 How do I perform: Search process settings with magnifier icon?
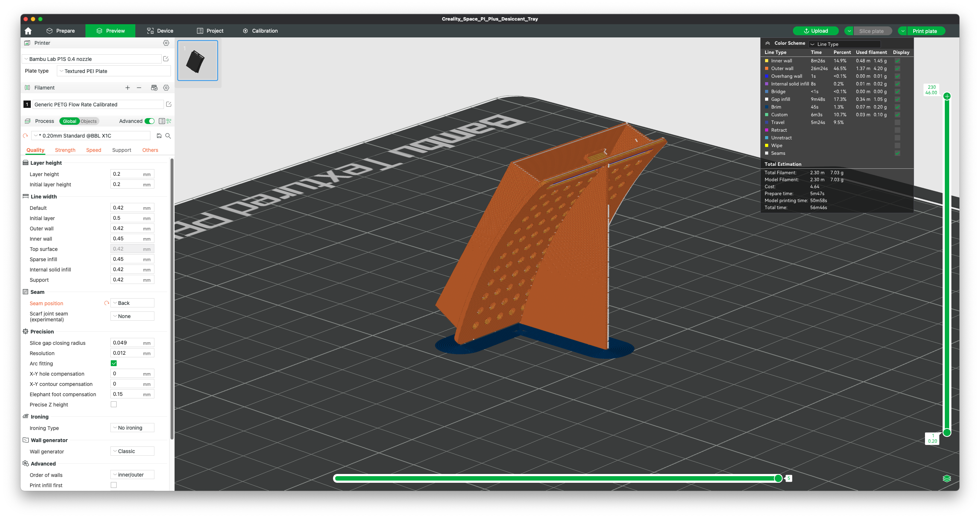point(168,136)
